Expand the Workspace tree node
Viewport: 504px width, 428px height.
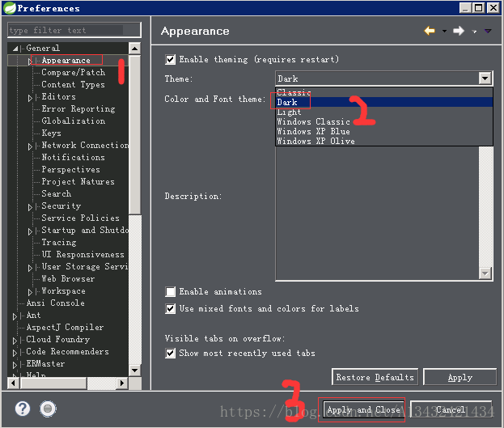pyautogui.click(x=30, y=292)
